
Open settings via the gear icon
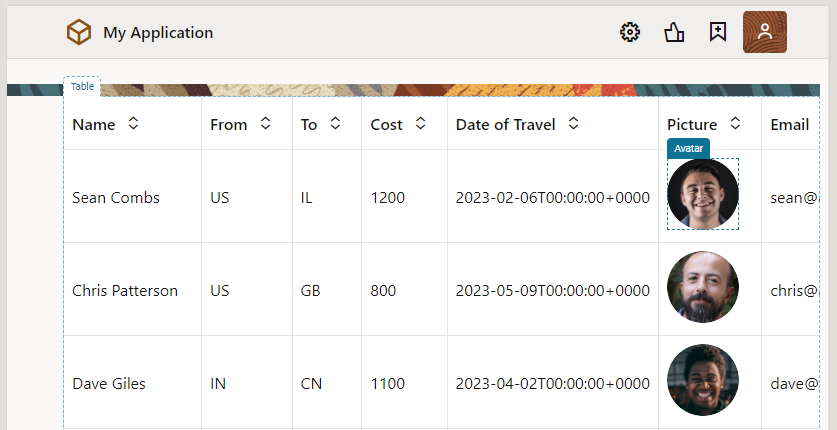[630, 33]
